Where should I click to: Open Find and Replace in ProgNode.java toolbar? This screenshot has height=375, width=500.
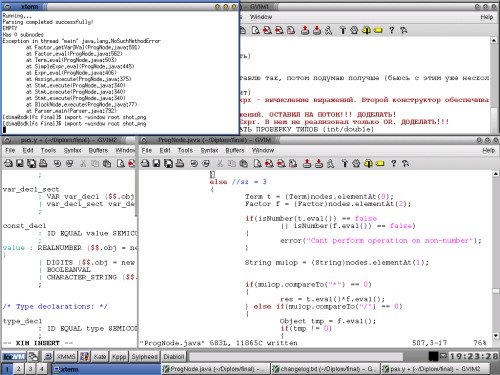tap(293, 163)
